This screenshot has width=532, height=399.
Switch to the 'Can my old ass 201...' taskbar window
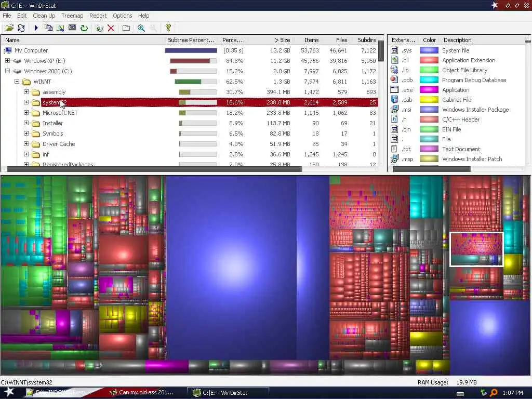pos(142,393)
